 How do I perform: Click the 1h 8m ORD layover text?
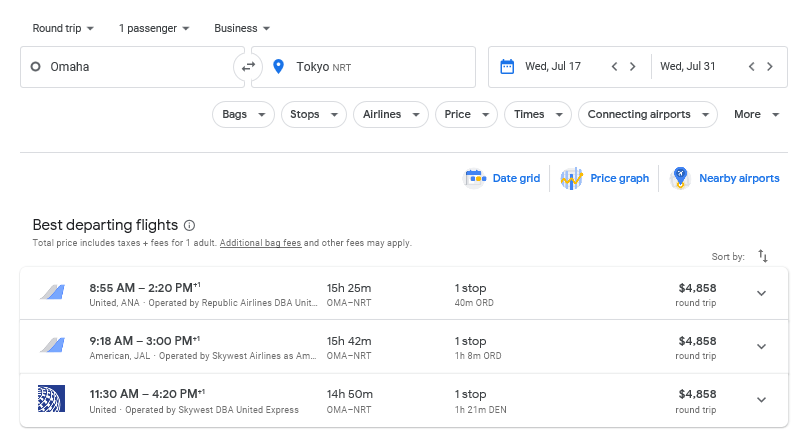(x=478, y=356)
